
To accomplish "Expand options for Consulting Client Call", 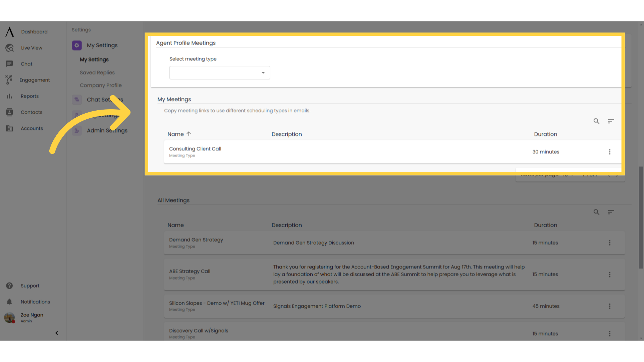I will point(609,152).
